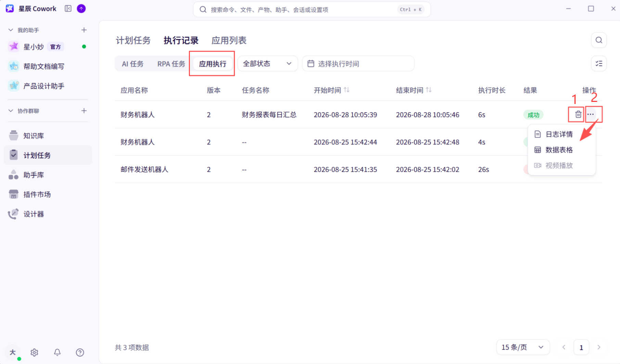The height and width of the screenshot is (364, 620).
Task: Click the purple upgrade arrow icon
Action: 81,9
